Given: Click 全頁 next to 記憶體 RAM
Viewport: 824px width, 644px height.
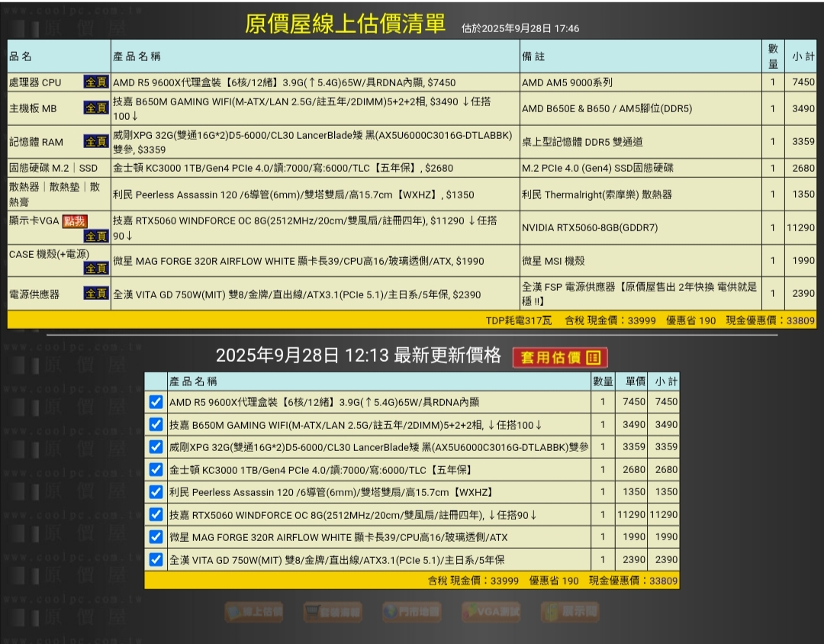Looking at the screenshot, I should pyautogui.click(x=96, y=142).
